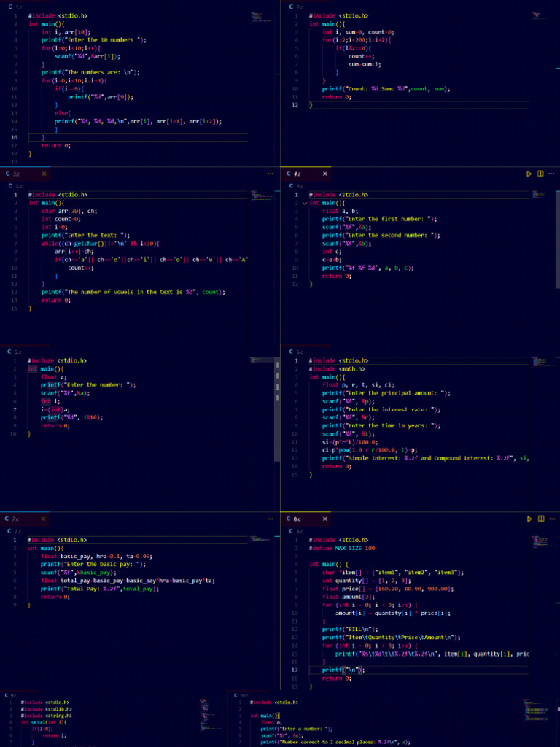Switch to the 3.c tab
The width and height of the screenshot is (560, 747).
pyautogui.click(x=16, y=174)
